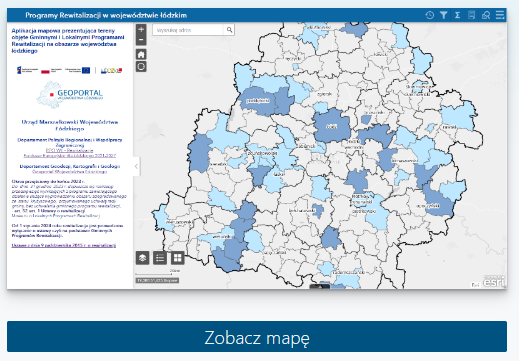Open the document report icon in header
The height and width of the screenshot is (361, 519).
point(471,15)
